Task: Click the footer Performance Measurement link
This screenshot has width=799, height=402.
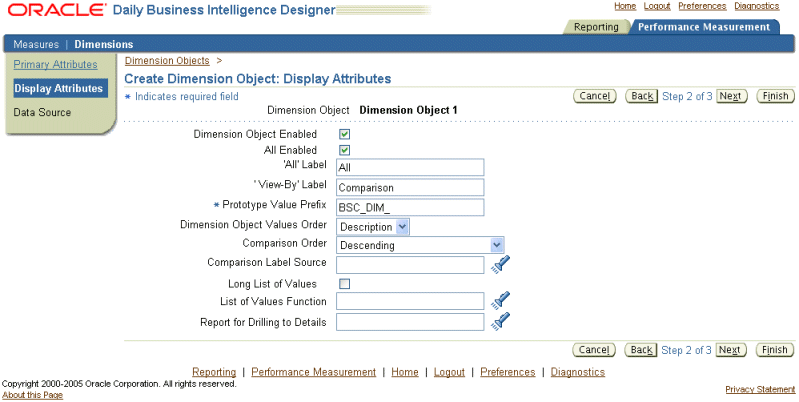Action: click(x=313, y=372)
